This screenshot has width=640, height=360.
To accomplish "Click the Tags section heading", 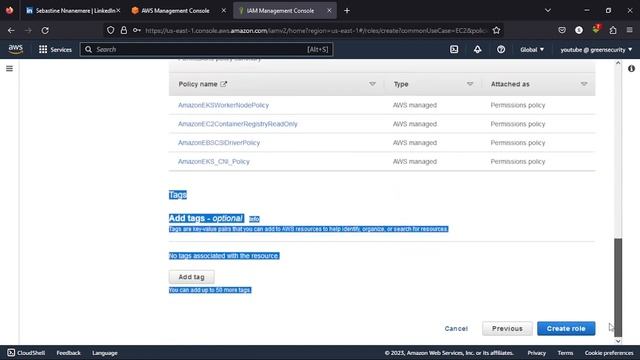I will [x=178, y=195].
